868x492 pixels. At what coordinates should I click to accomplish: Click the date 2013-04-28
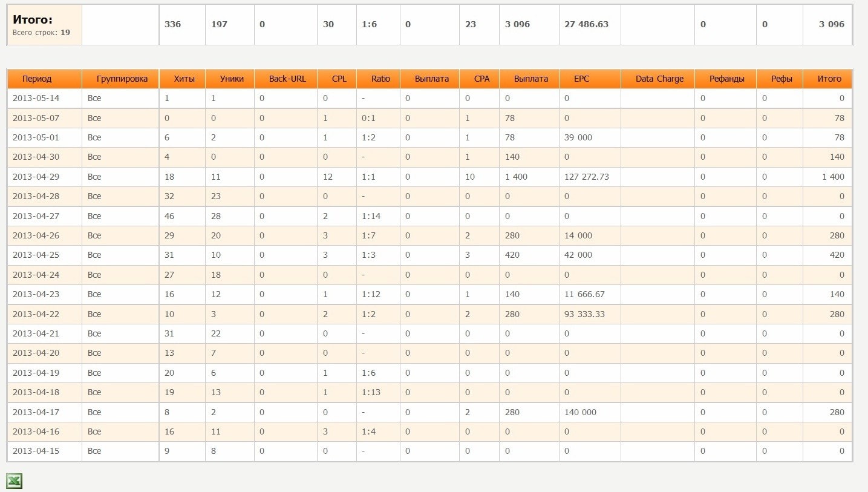pos(36,196)
